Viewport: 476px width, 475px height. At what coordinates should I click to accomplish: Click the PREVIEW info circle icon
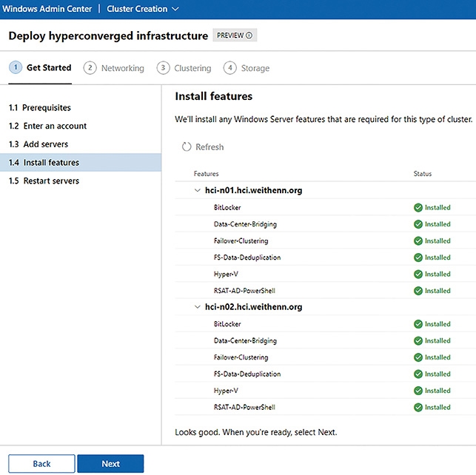point(249,36)
